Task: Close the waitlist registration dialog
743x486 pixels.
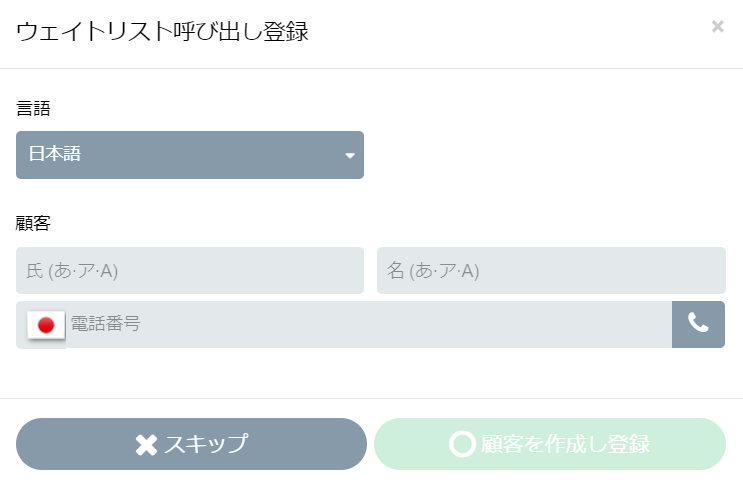Action: [x=717, y=27]
